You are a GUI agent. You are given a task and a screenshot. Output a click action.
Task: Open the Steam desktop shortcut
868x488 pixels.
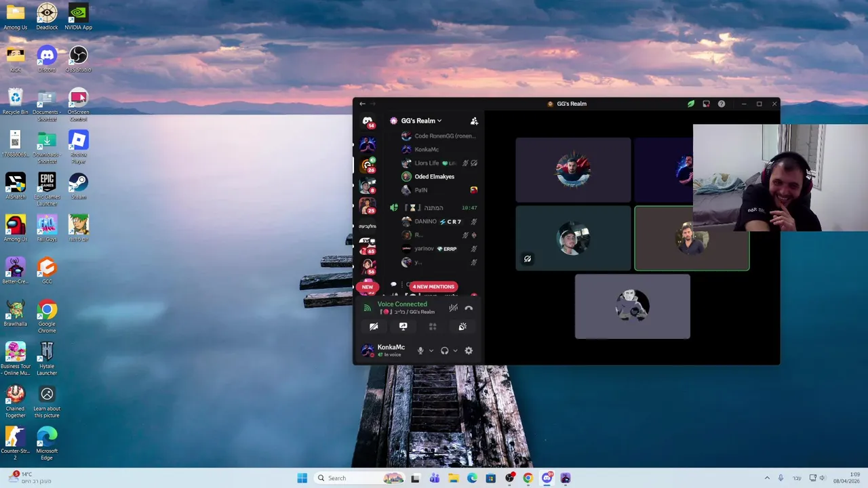(x=78, y=186)
